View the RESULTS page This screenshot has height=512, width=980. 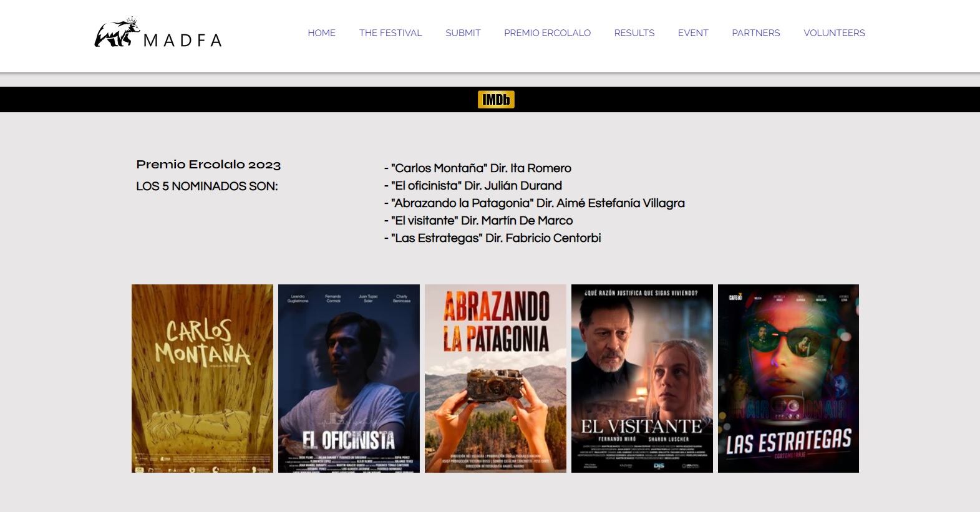pyautogui.click(x=634, y=33)
